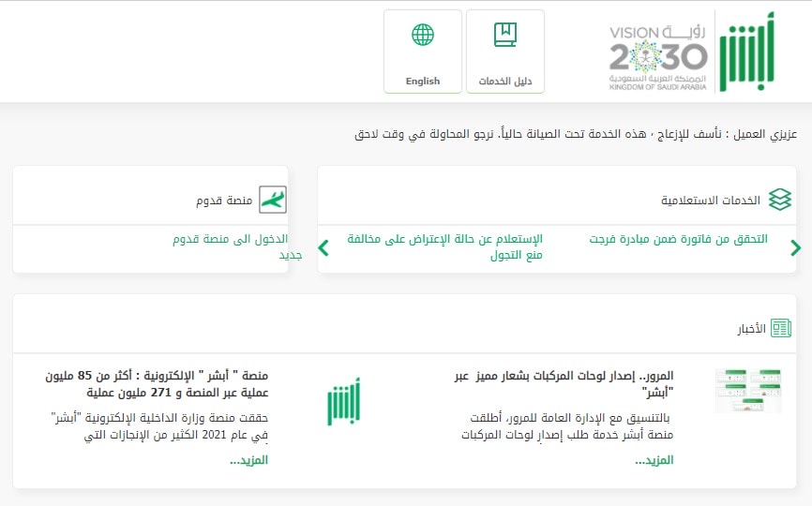Open التحقق من فاتورة ضمن مبادرة فرجت link
The width and height of the screenshot is (812, 506).
[678, 239]
